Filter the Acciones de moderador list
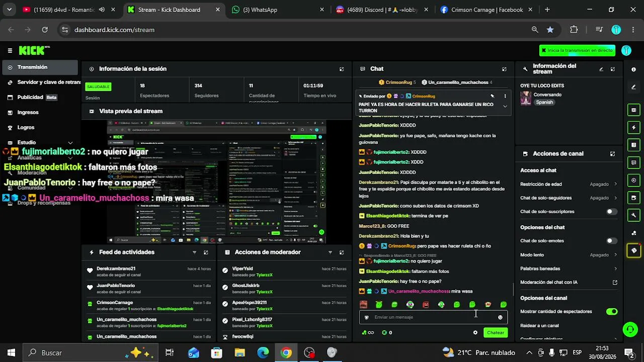The height and width of the screenshot is (362, 644). (330, 252)
